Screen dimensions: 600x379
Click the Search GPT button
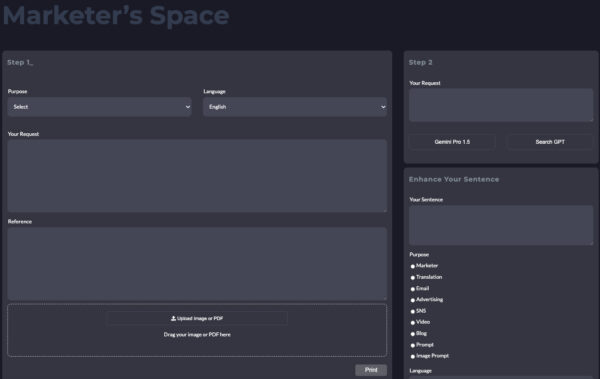click(x=550, y=142)
